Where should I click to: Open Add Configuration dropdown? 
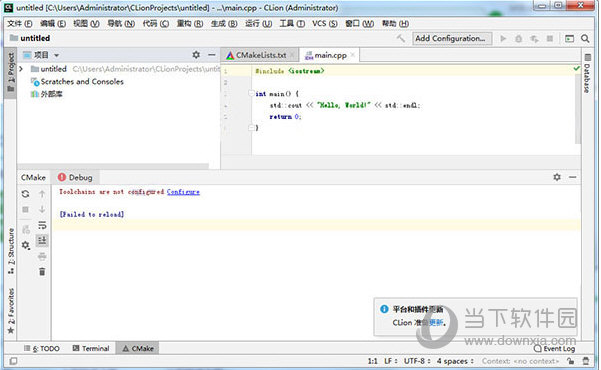[452, 38]
